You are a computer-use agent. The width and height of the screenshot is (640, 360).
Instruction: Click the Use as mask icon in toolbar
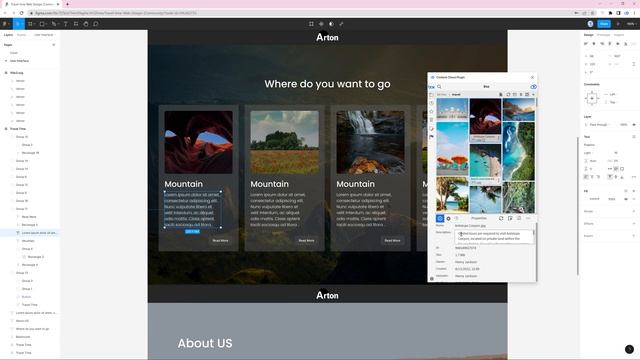[331, 24]
